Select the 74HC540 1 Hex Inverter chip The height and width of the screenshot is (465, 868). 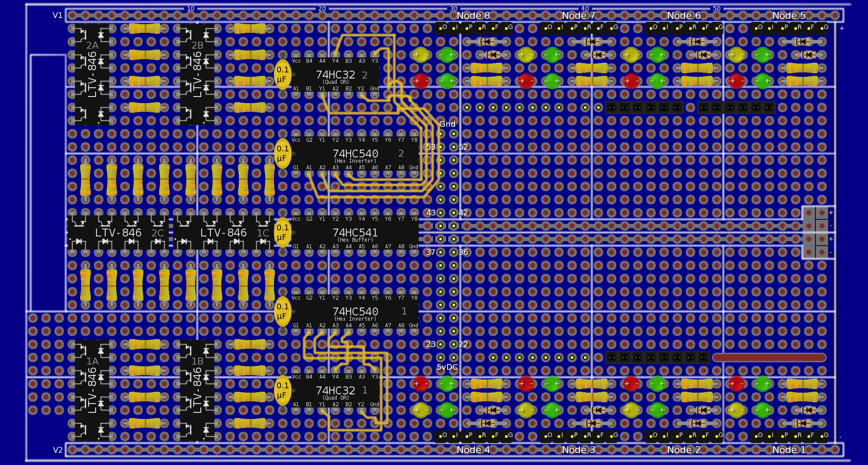pos(355,311)
